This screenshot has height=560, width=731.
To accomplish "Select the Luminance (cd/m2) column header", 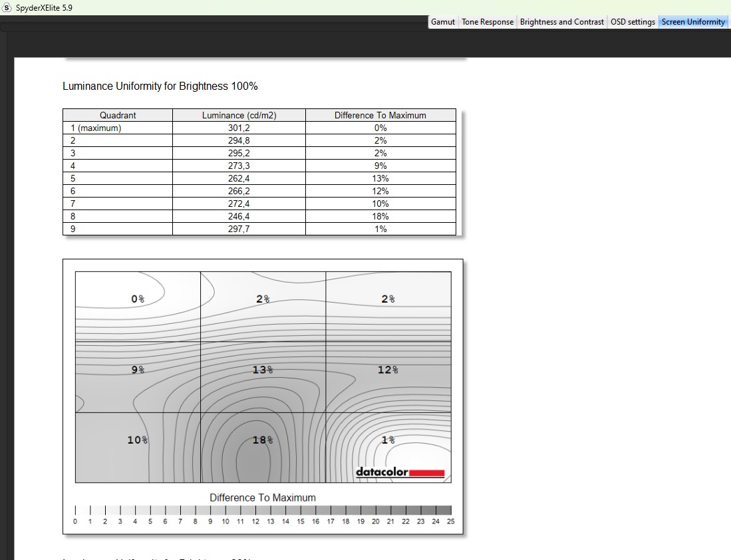I will (x=239, y=115).
